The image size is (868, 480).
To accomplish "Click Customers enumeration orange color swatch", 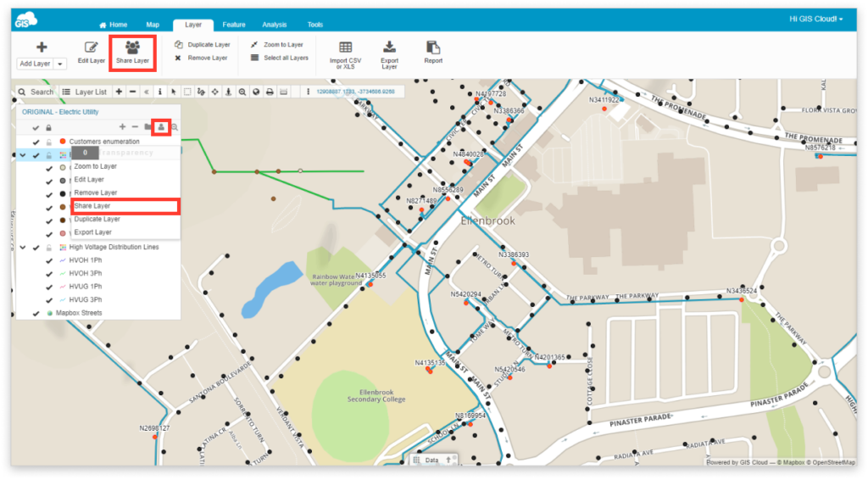I will [x=63, y=142].
